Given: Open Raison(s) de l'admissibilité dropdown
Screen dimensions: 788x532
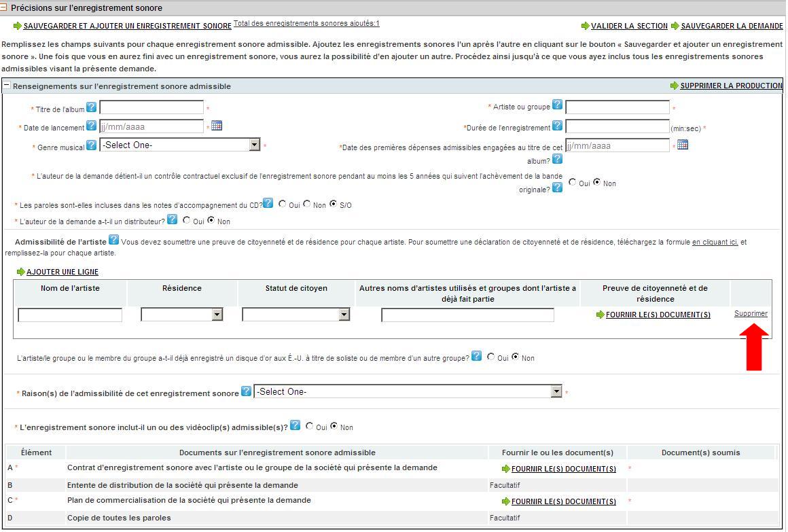Looking at the screenshot, I should pyautogui.click(x=408, y=392).
